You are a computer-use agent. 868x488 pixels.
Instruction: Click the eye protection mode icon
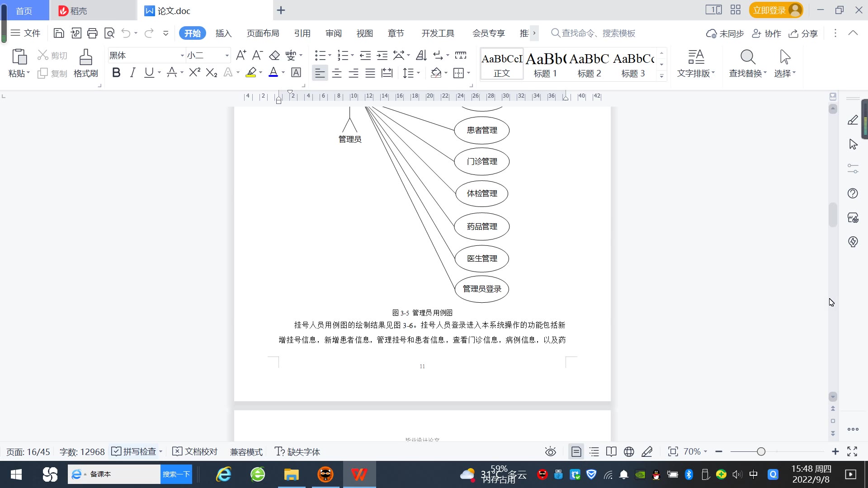coord(550,451)
